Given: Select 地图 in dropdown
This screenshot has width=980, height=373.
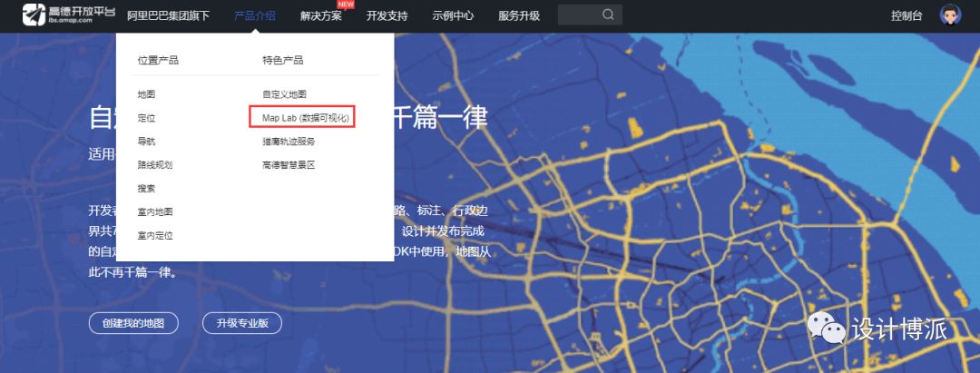Looking at the screenshot, I should (146, 94).
